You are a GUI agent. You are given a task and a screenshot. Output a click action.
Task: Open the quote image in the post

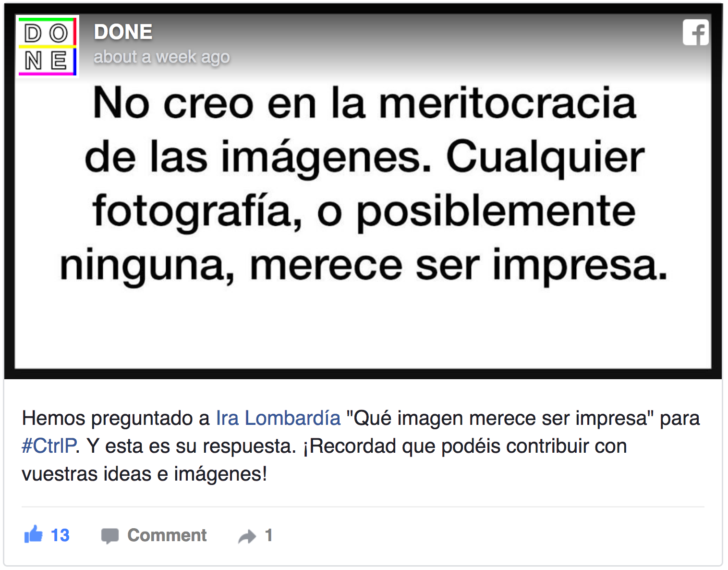tap(363, 191)
